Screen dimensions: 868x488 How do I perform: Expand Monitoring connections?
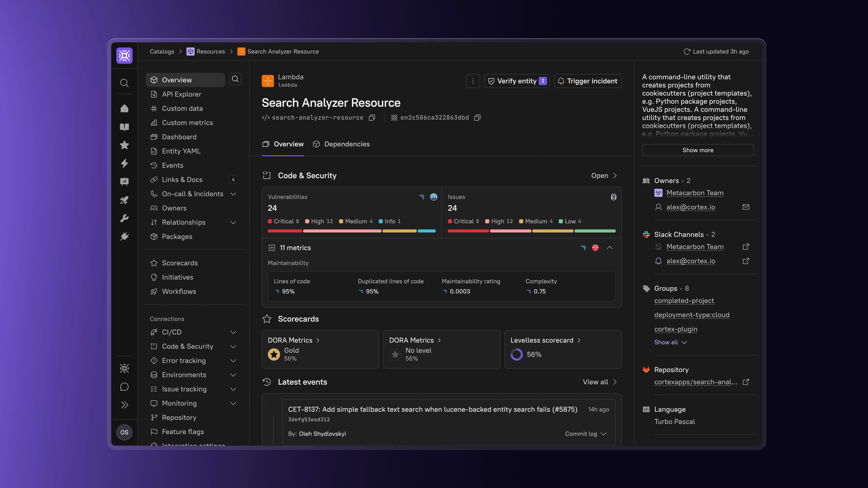pos(233,403)
